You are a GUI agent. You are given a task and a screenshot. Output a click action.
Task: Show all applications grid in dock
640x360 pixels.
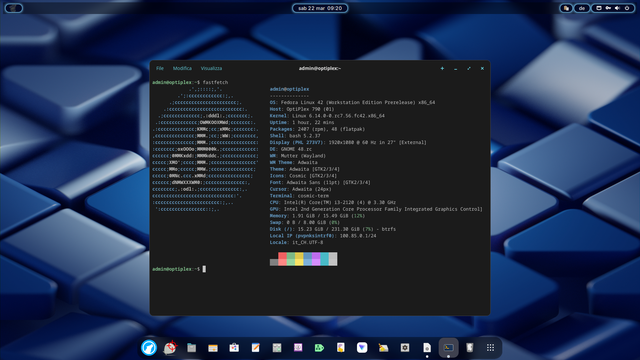point(491,348)
